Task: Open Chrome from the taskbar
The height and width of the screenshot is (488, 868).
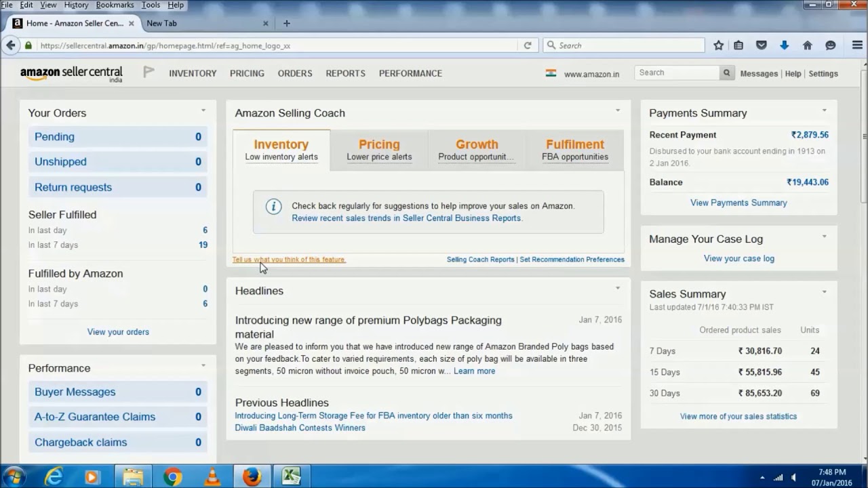Action: coord(172,477)
